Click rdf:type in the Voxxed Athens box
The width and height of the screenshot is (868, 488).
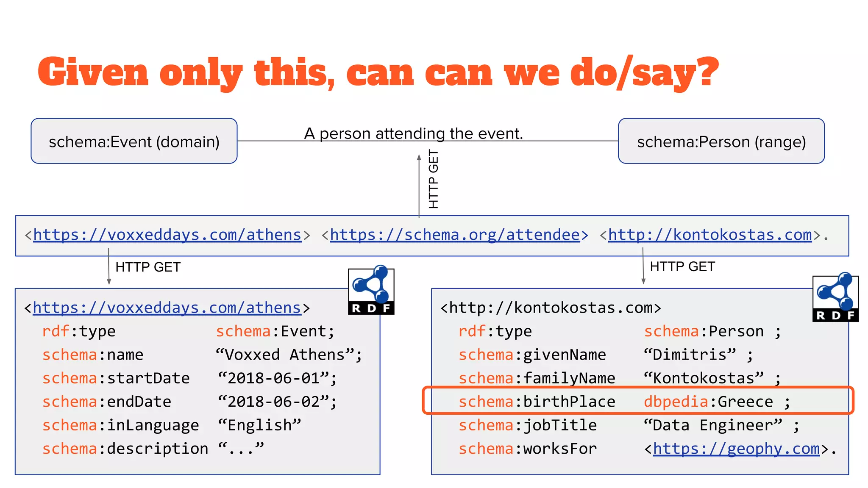(x=79, y=331)
